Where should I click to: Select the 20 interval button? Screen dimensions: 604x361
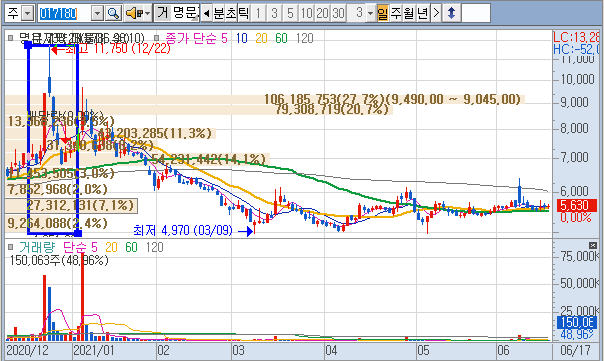point(322,13)
